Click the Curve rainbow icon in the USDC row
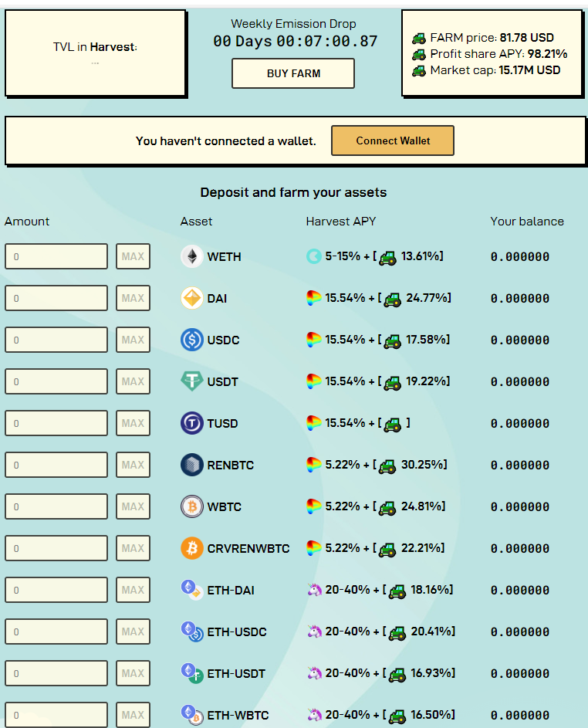This screenshot has height=728, width=588. pos(314,340)
